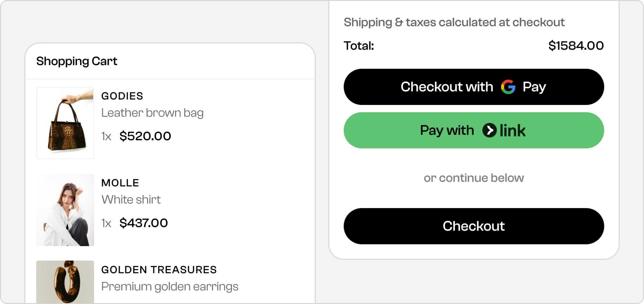Click the MOLLE brand name
Viewport: 644px width, 304px height.
point(120,183)
